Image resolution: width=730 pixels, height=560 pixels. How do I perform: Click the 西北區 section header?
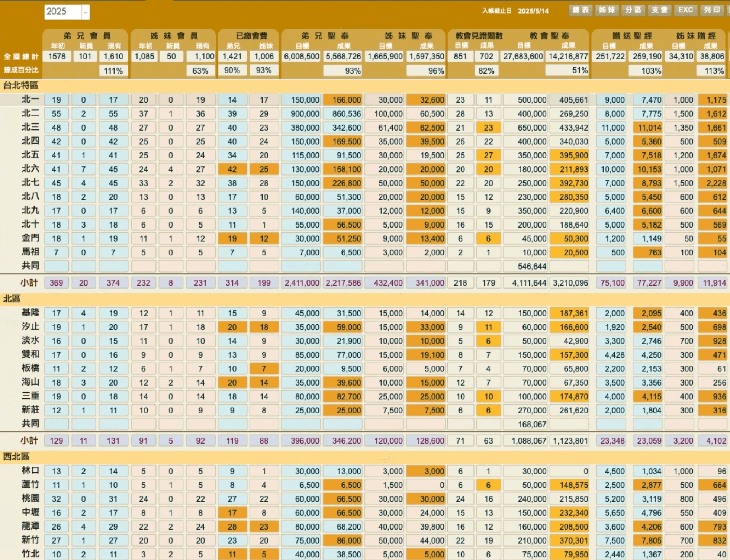coord(16,457)
